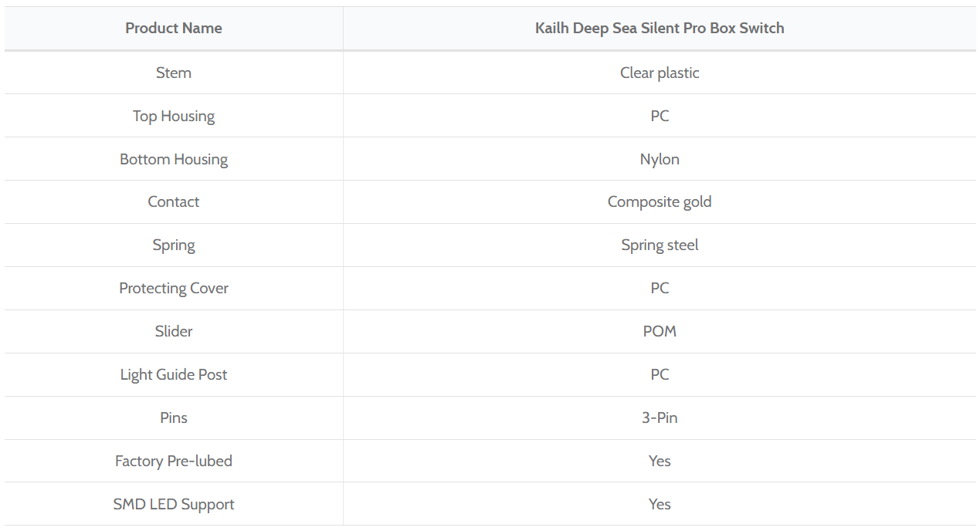980x531 pixels.
Task: Click the Light Guide Post label
Action: point(174,374)
